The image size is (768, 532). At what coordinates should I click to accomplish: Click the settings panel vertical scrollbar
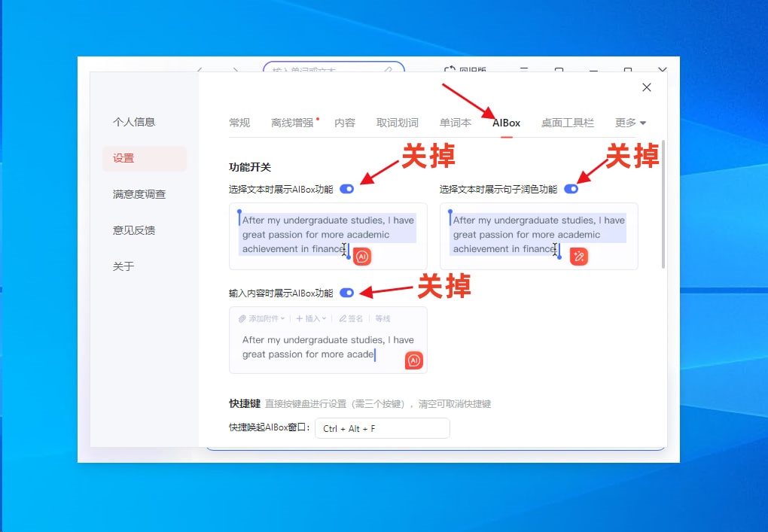663,203
